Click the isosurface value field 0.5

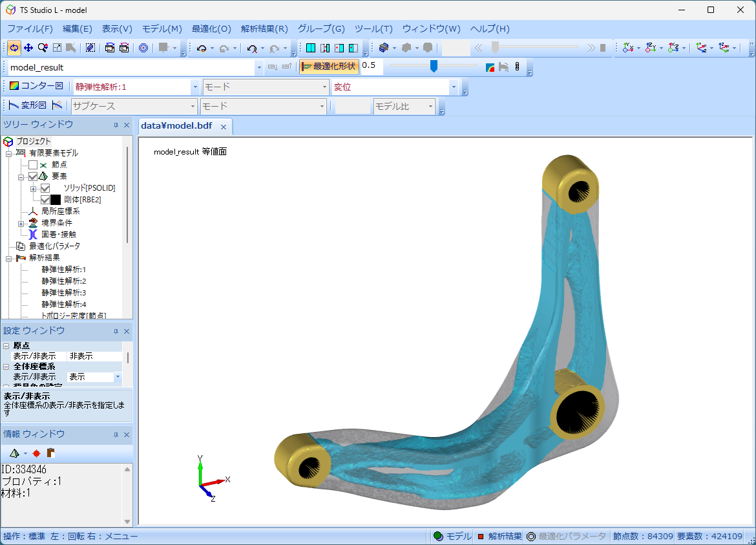click(x=372, y=66)
